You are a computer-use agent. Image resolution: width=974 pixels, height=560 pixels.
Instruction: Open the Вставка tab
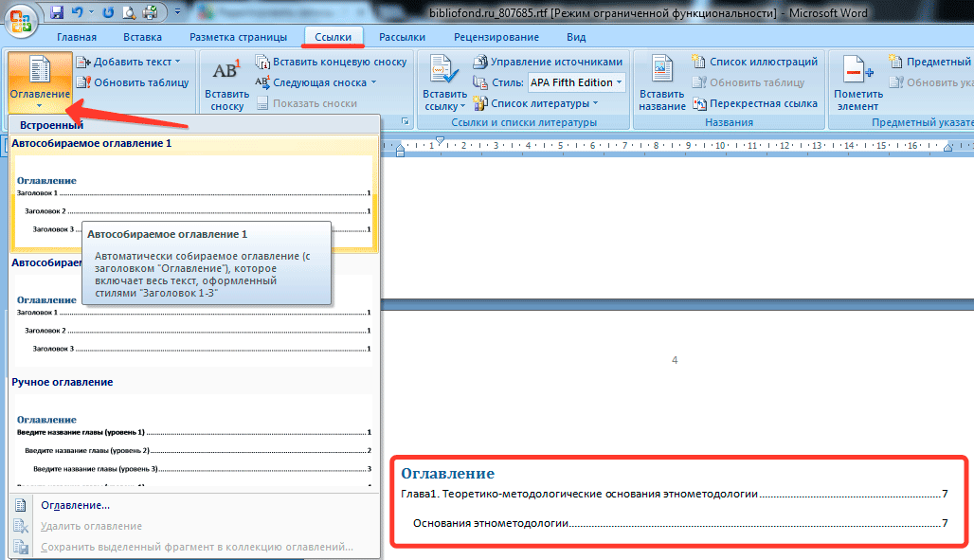click(x=142, y=37)
